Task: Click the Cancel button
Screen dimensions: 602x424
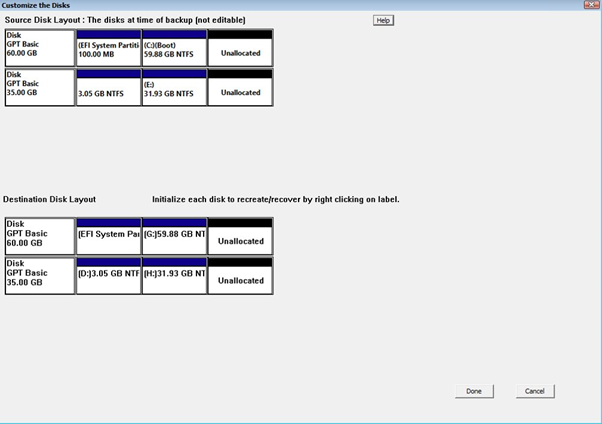Action: coord(535,391)
